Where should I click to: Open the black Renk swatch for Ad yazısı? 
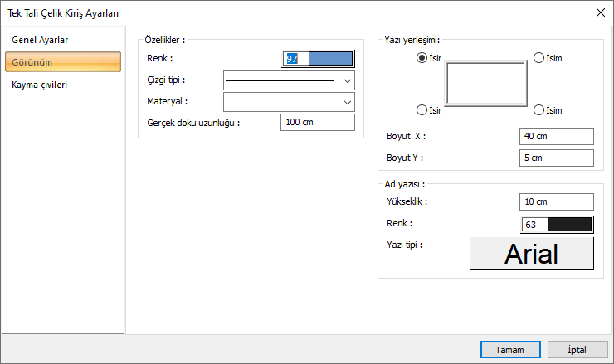tap(569, 224)
